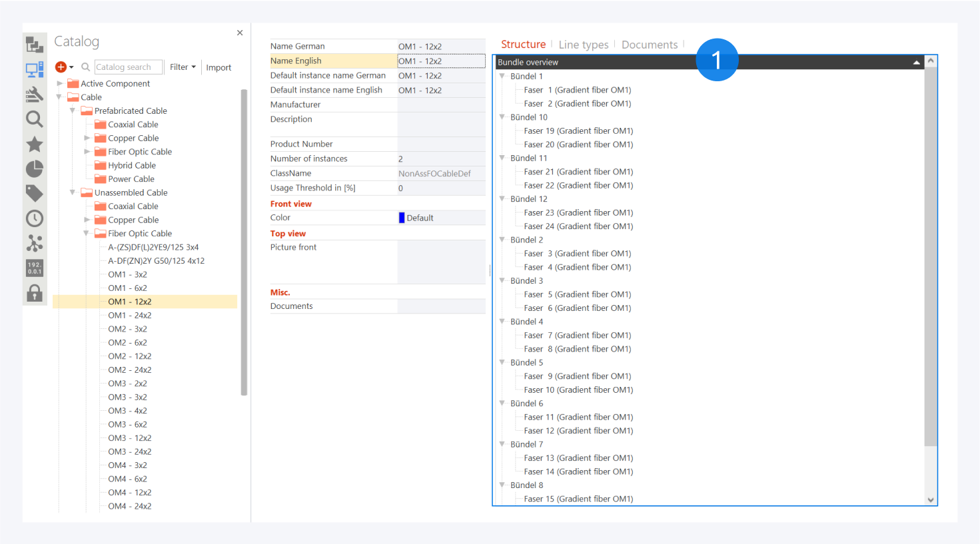Open the clock history sidebar icon
This screenshot has width=980, height=544.
pos(35,218)
